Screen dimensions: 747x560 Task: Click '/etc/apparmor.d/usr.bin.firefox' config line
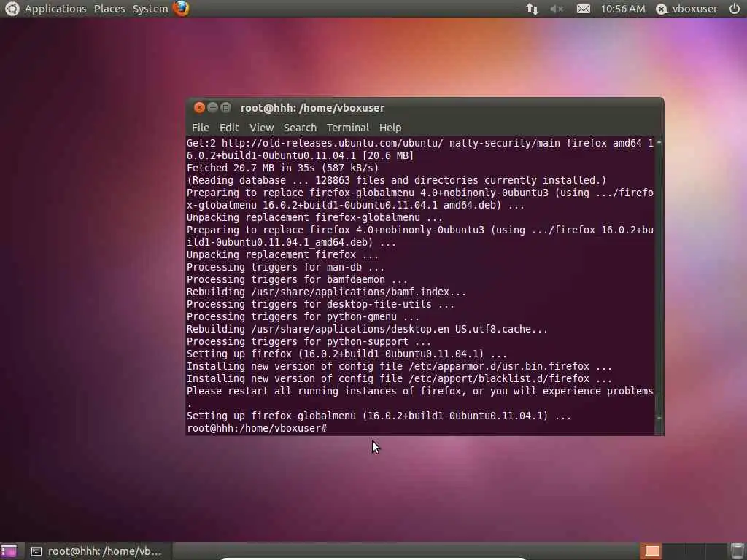[x=399, y=366]
